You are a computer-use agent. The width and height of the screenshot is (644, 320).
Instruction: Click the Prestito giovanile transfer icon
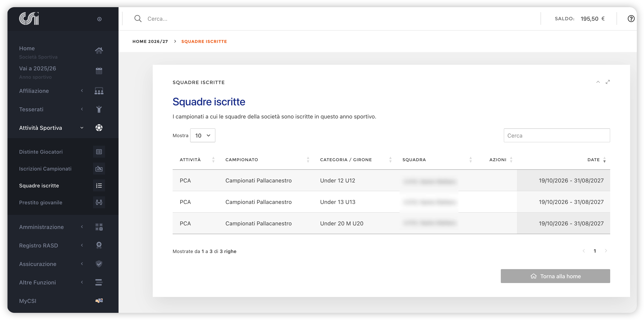point(99,203)
